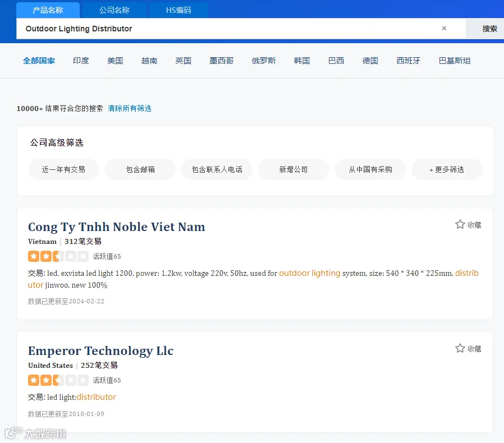The height and width of the screenshot is (443, 504).
Task: Click the 活跃值65 label under Cong Ty Tnhh Noble
Action: pos(107,256)
